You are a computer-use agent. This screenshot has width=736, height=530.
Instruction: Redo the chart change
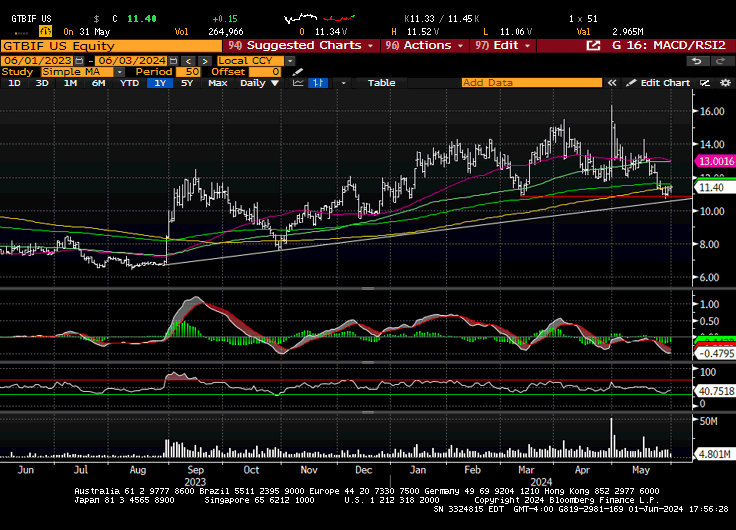point(720,61)
